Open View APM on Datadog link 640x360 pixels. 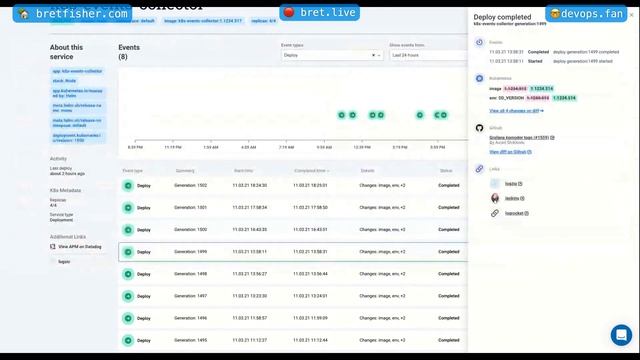click(80, 247)
